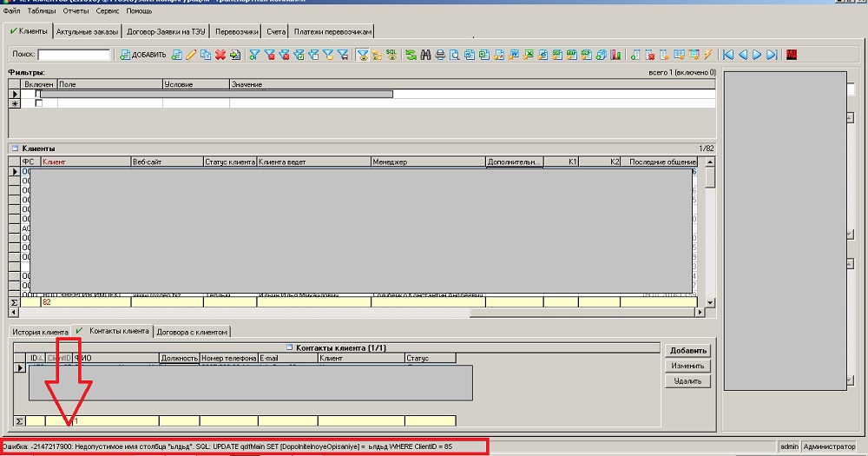
Task: Open the Отчеты menu
Action: click(x=76, y=12)
